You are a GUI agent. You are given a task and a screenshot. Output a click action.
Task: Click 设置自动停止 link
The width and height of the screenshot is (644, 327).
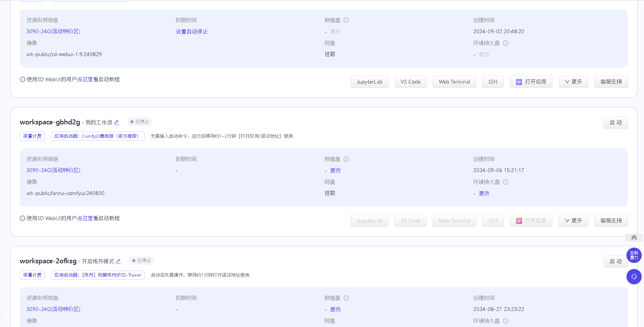point(191,32)
